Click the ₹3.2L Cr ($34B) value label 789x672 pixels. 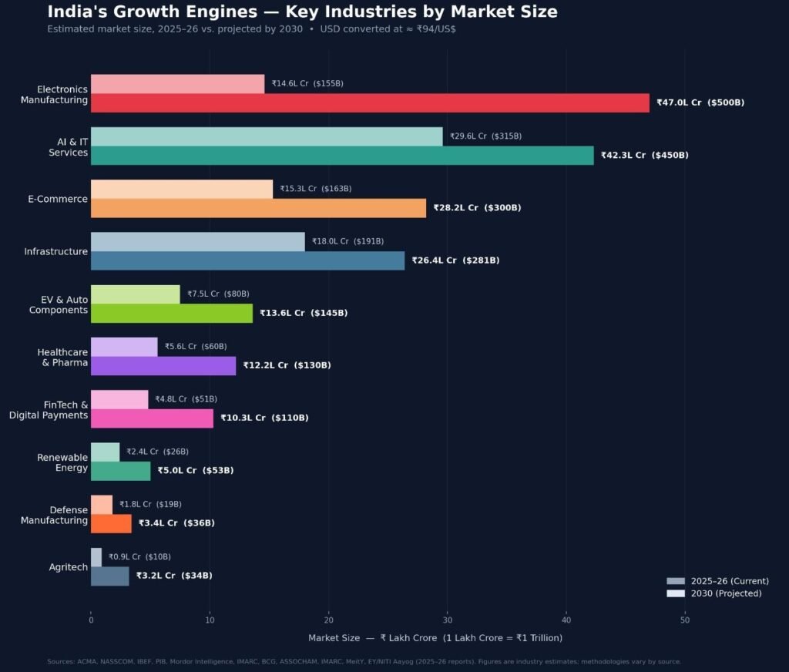click(174, 576)
